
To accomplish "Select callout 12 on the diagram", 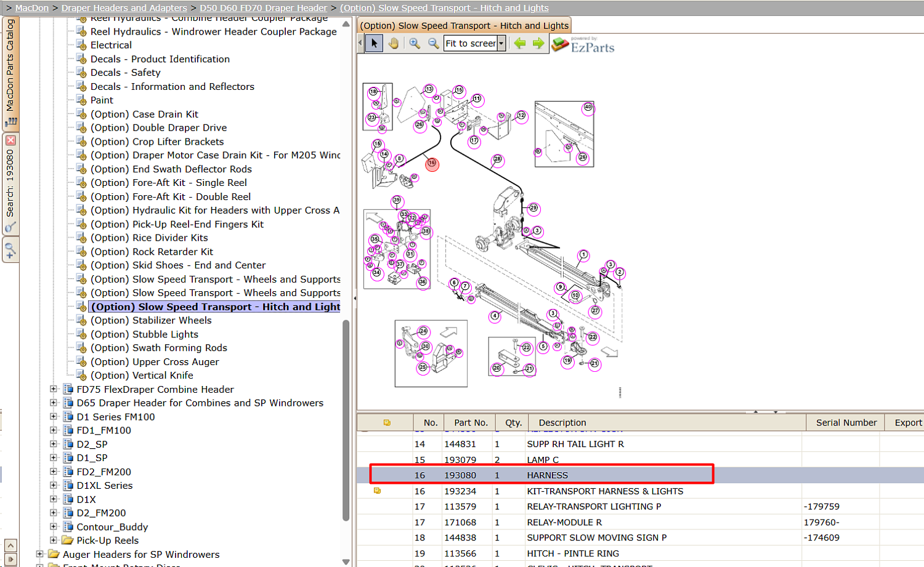I will tap(521, 116).
